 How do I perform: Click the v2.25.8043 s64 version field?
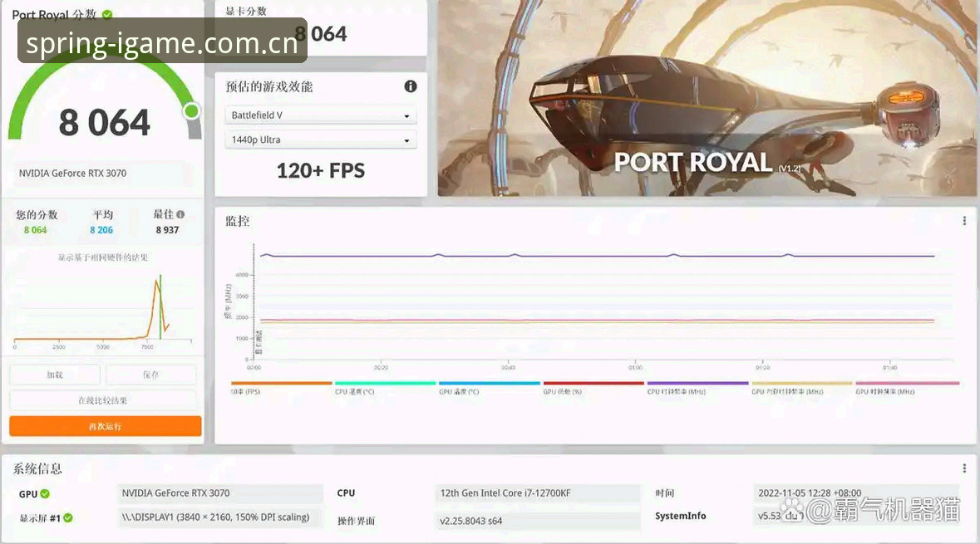[538, 520]
